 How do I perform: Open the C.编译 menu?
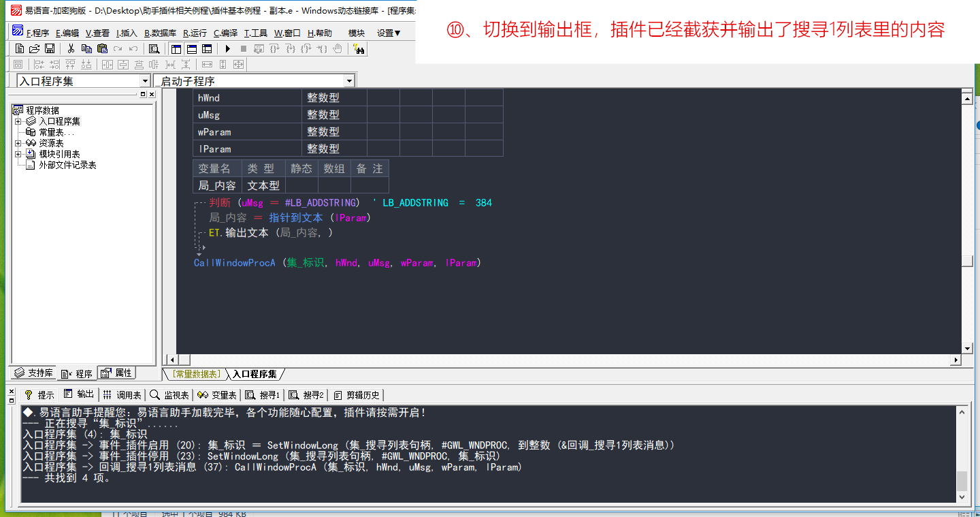[x=225, y=33]
